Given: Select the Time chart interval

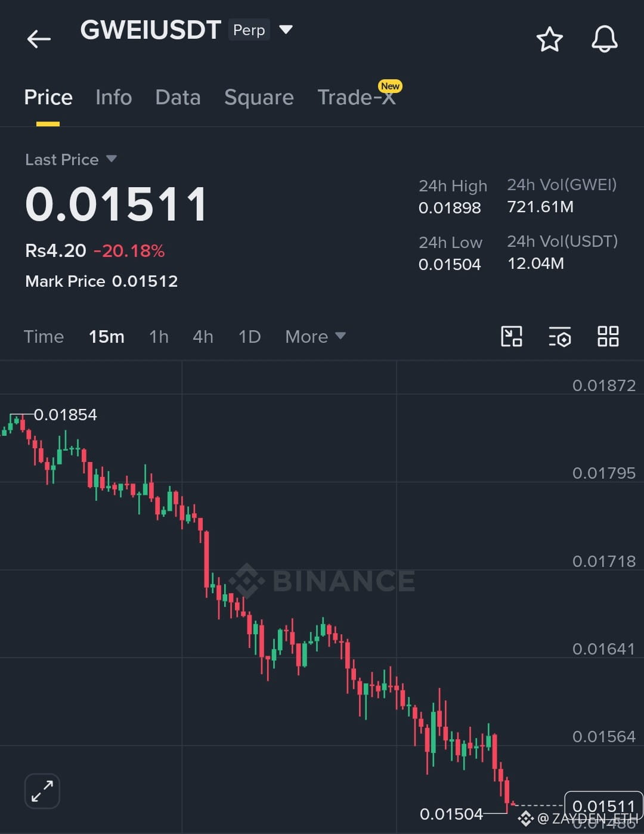Looking at the screenshot, I should coord(44,337).
